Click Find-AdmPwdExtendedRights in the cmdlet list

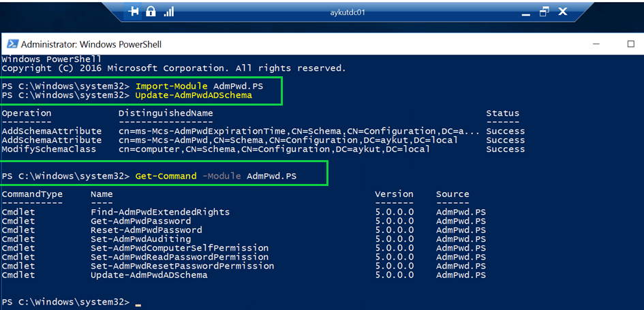[x=160, y=213]
